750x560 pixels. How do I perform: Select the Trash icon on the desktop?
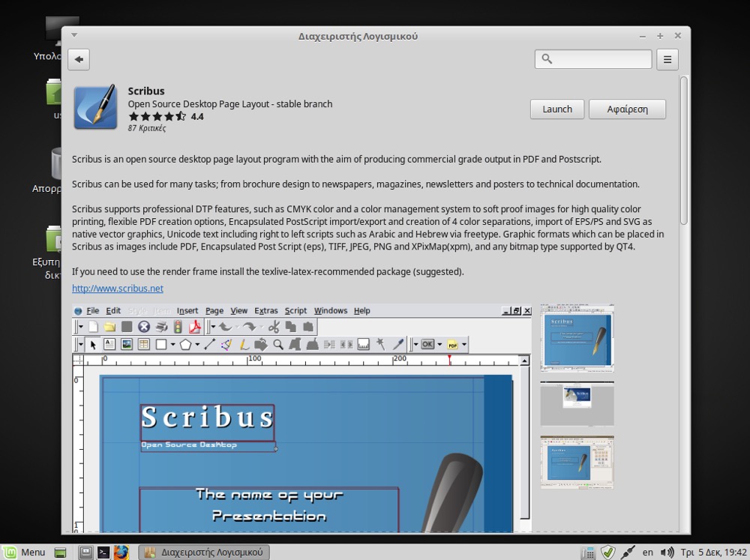55,163
